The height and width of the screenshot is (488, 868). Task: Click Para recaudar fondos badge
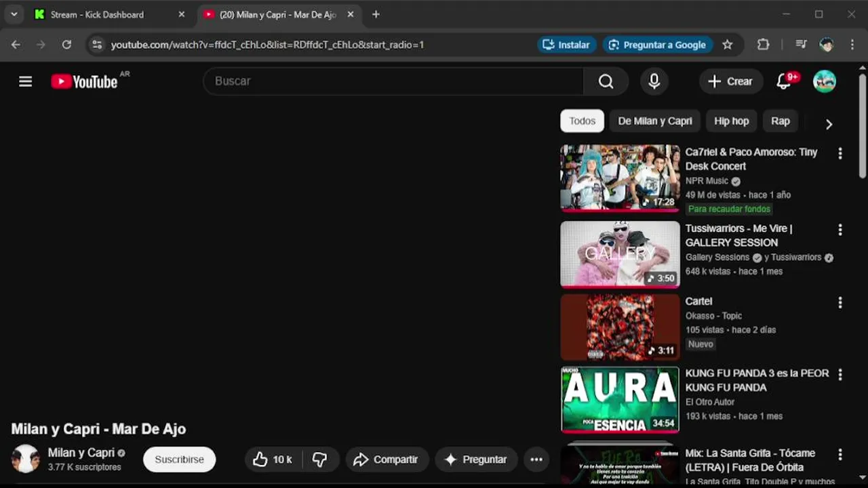pos(729,209)
